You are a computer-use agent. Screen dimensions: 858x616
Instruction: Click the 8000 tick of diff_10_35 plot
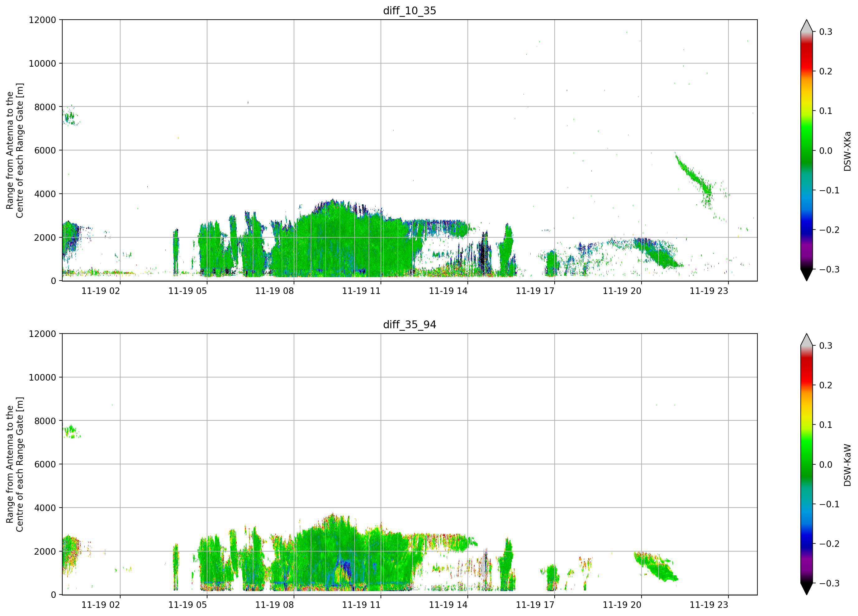coord(45,107)
